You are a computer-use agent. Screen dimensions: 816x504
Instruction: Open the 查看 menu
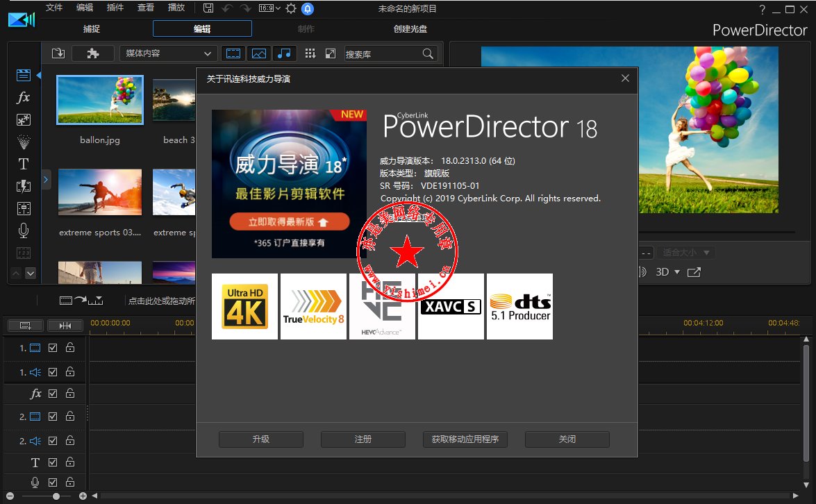[146, 8]
